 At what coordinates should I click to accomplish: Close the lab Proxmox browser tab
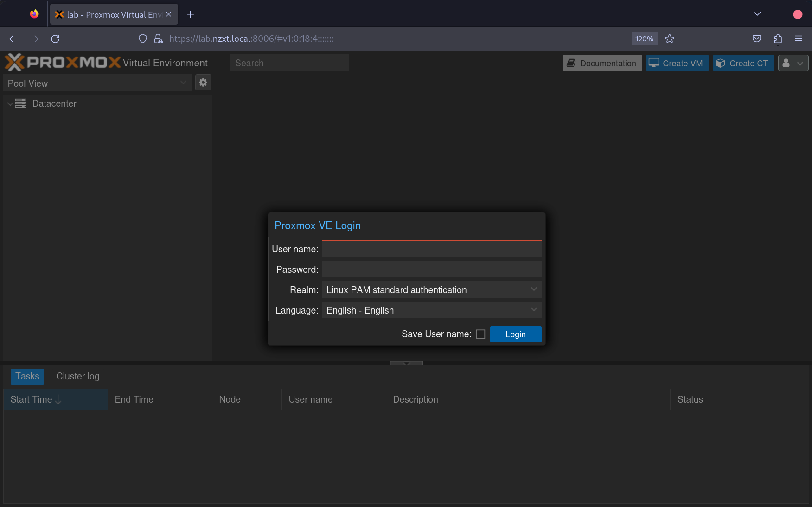click(x=168, y=14)
